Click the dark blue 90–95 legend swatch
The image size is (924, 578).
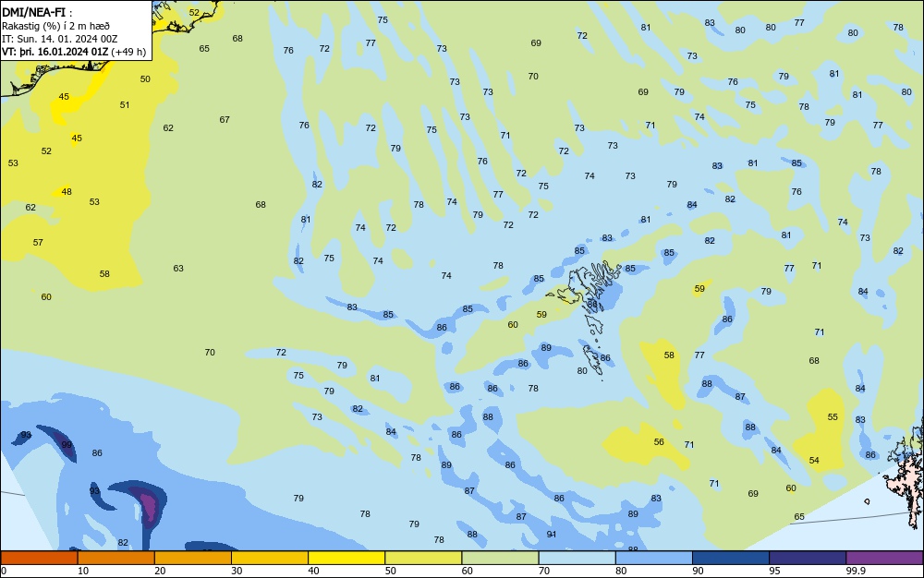[x=731, y=558]
